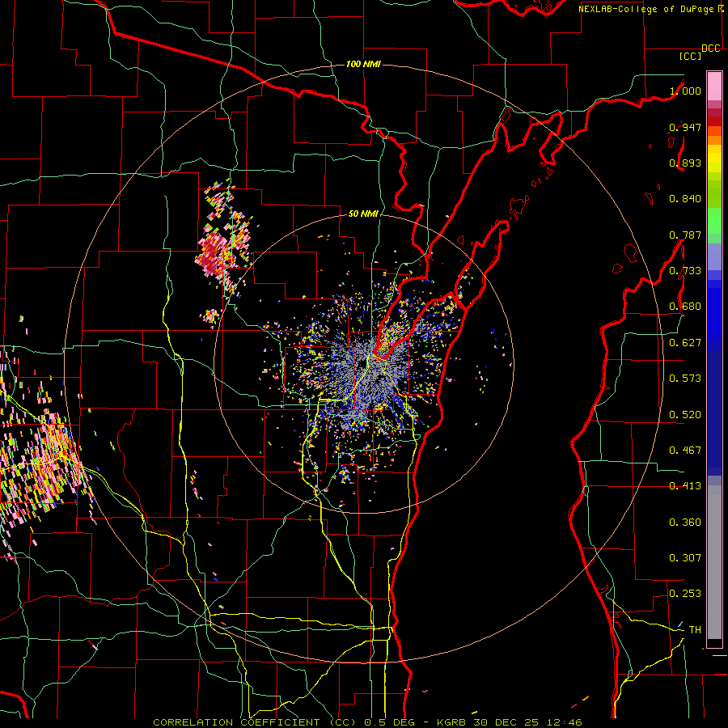The height and width of the screenshot is (728, 728).
Task: Click the DCC label above color scale
Action: (710, 49)
